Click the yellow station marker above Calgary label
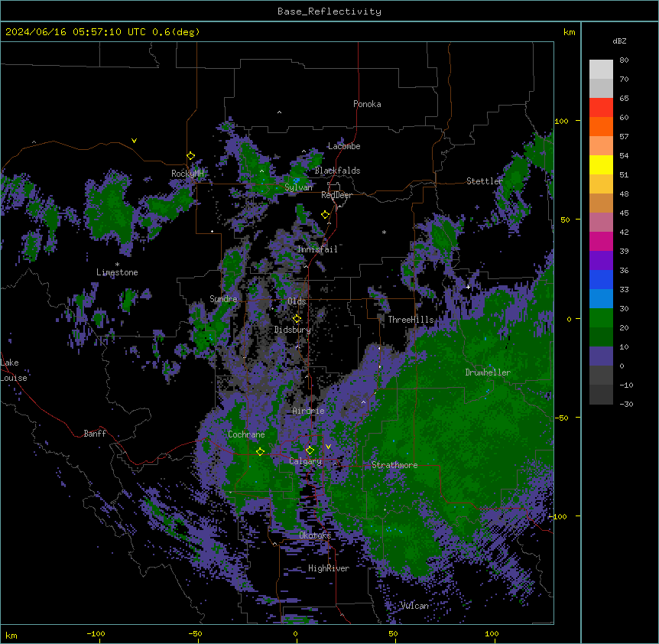Image resolution: width=659 pixels, height=644 pixels. point(310,450)
